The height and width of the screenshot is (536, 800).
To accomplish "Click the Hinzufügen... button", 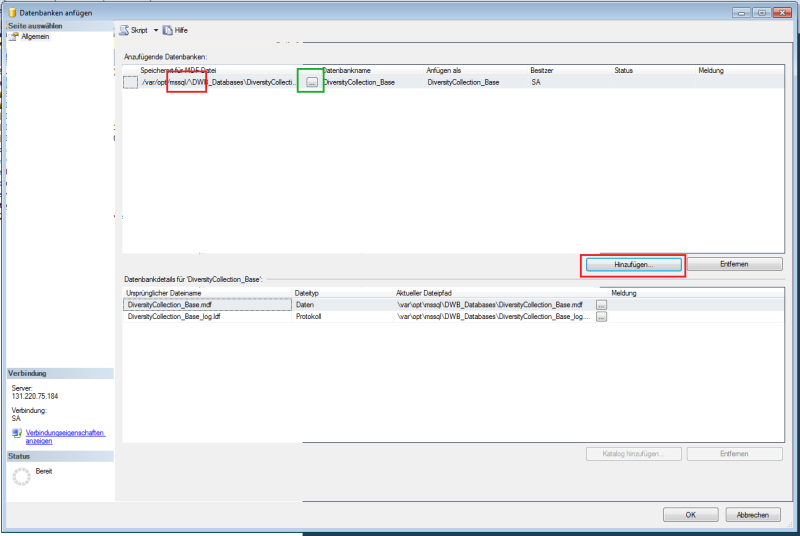I will (x=633, y=264).
